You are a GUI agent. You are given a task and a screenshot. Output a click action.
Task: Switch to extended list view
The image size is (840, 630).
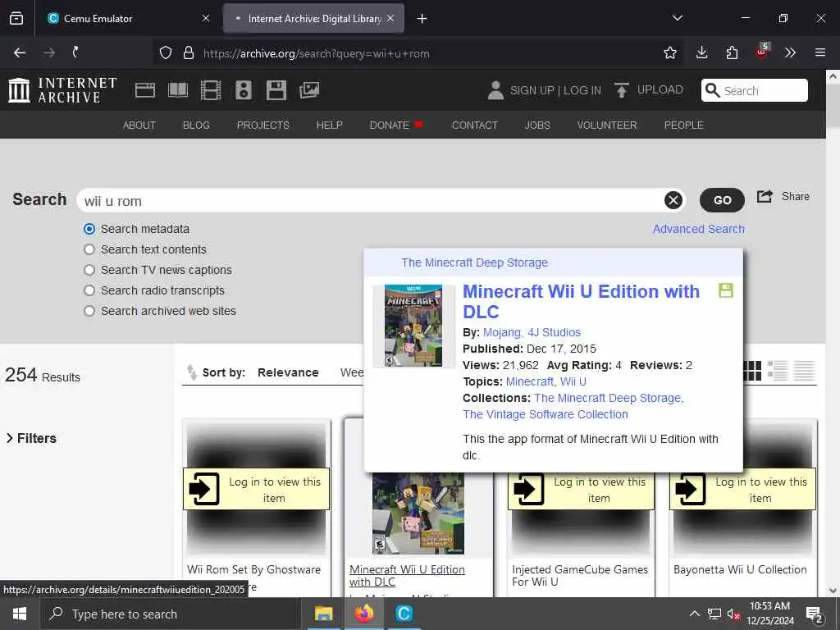pos(778,371)
